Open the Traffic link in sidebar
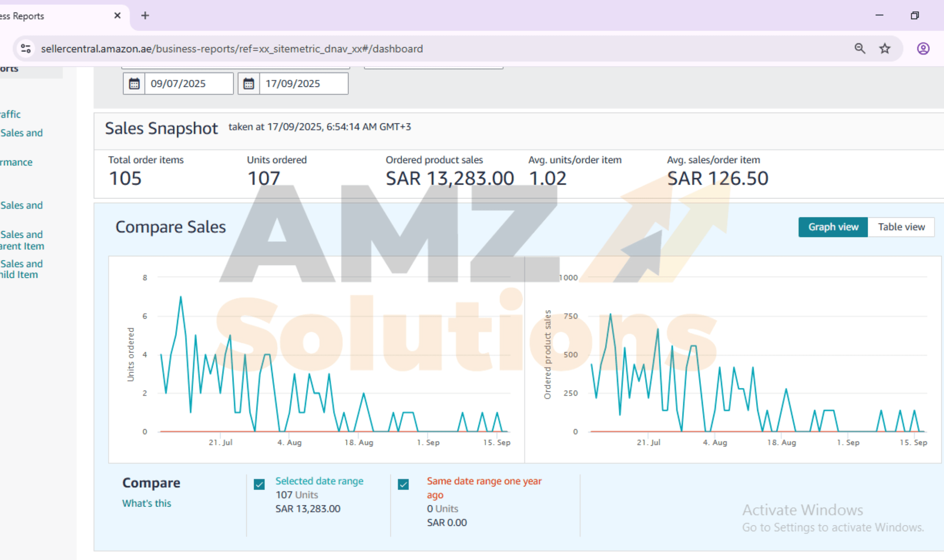944x560 pixels. click(10, 114)
